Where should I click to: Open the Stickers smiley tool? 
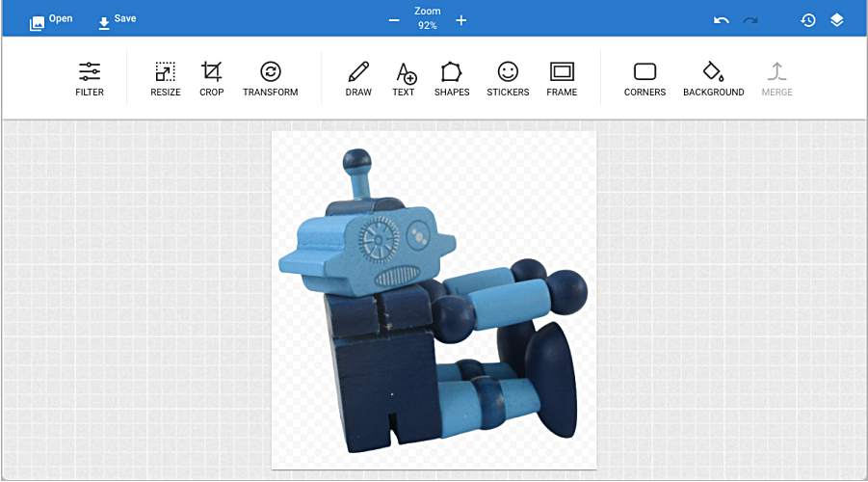(508, 79)
